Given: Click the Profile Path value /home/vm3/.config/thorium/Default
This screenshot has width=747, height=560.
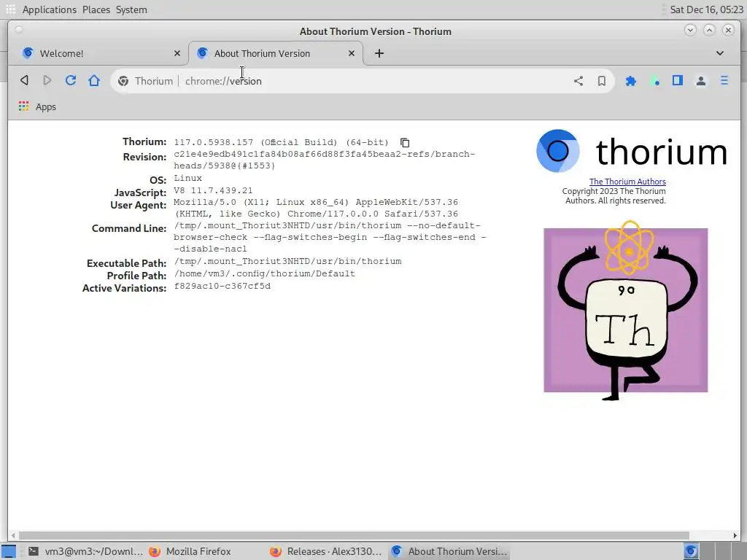Looking at the screenshot, I should pyautogui.click(x=264, y=274).
